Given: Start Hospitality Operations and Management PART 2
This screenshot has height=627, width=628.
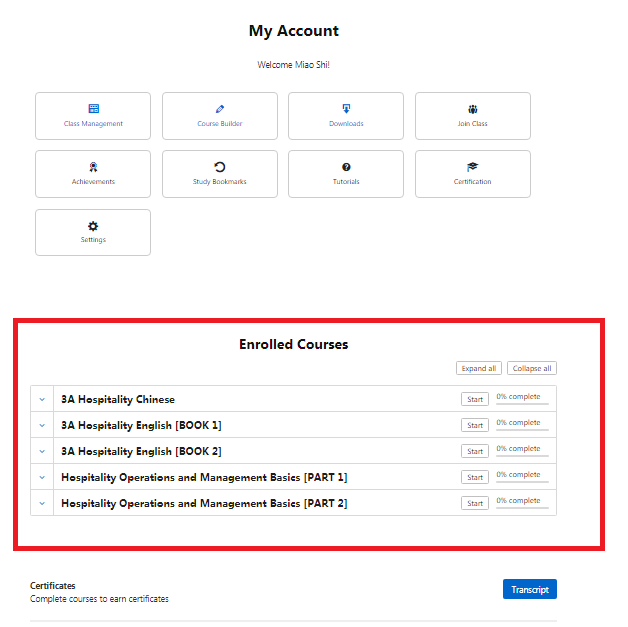Looking at the screenshot, I should click(x=475, y=503).
